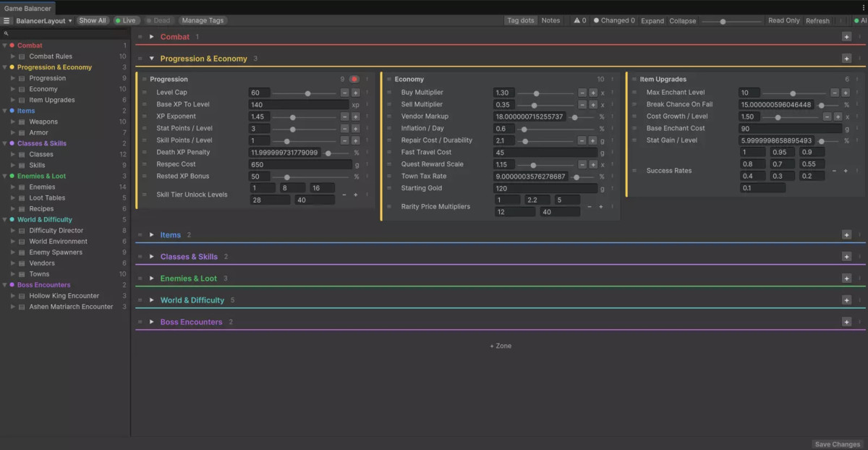Open the hamburger menu next to BalancerLayout

click(x=7, y=21)
